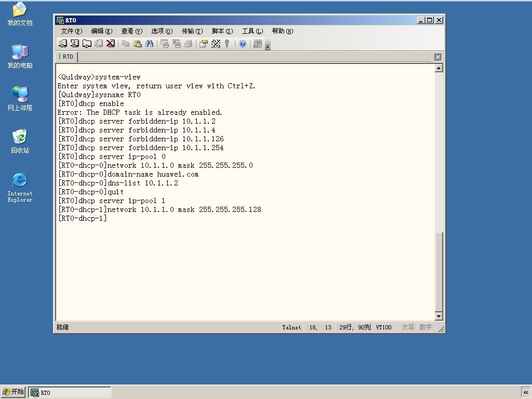
Task: Click the terminal scrollbar down arrow
Action: tap(438, 316)
